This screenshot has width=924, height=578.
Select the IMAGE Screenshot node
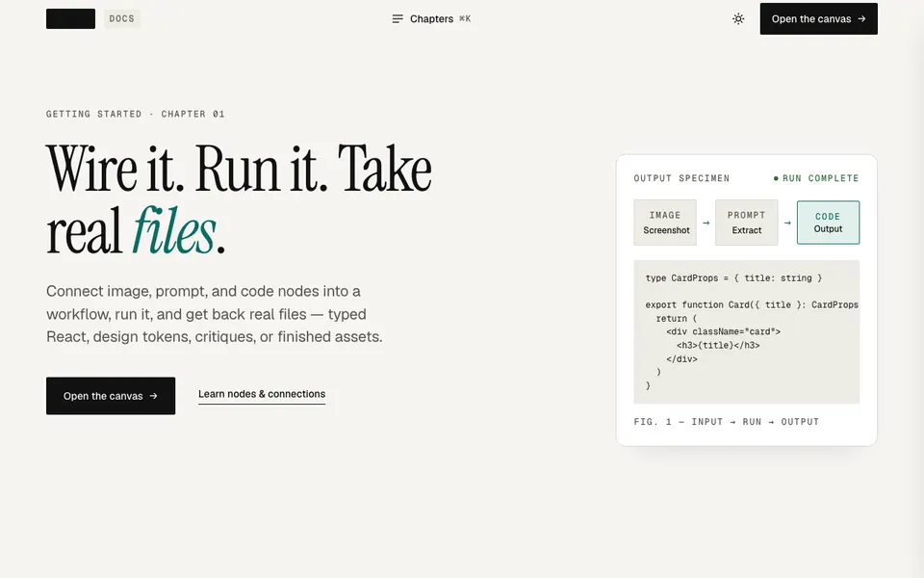665,223
